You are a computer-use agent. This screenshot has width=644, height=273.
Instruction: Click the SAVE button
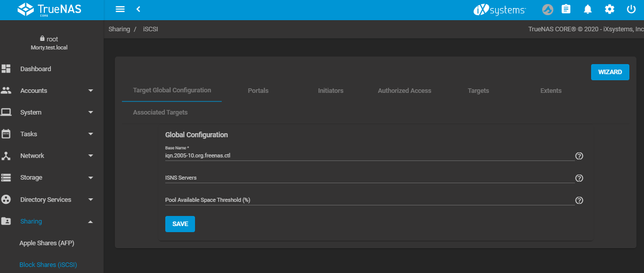180,224
